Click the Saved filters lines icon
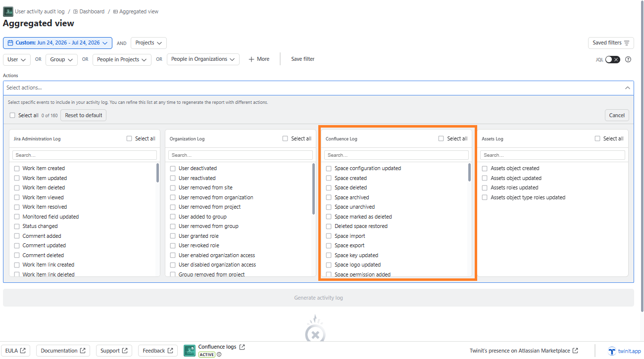Image resolution: width=644 pixels, height=359 pixels. (627, 43)
